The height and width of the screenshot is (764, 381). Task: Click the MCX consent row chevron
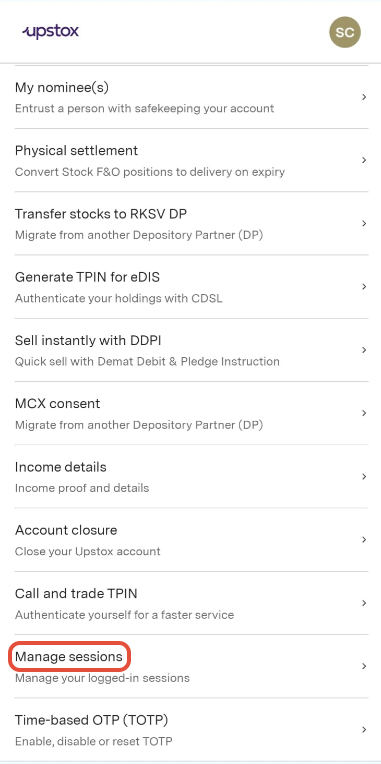364,413
